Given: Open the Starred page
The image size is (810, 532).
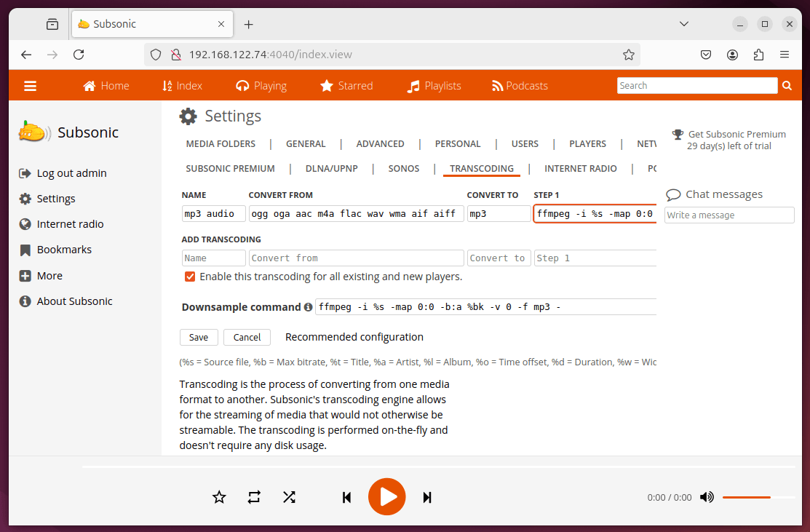Looking at the screenshot, I should click(346, 86).
